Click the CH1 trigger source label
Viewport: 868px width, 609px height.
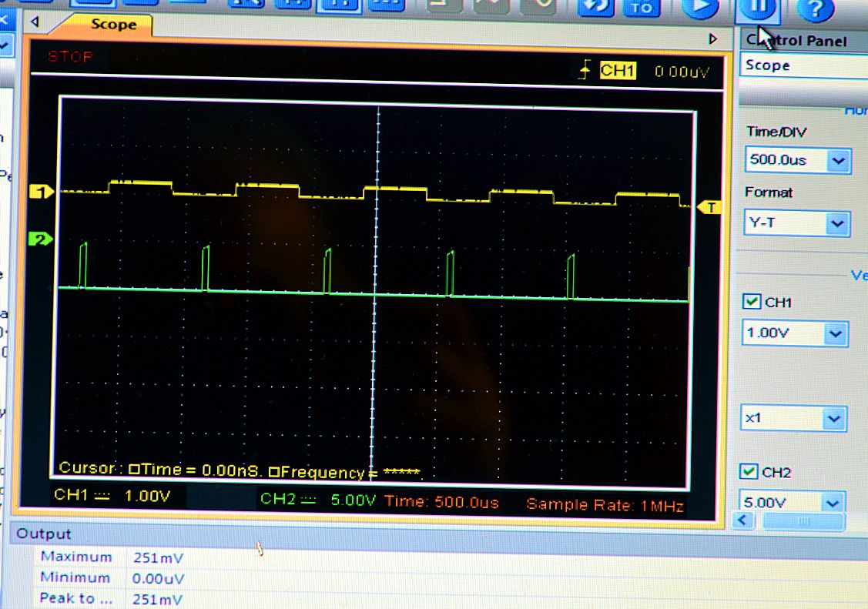point(618,71)
